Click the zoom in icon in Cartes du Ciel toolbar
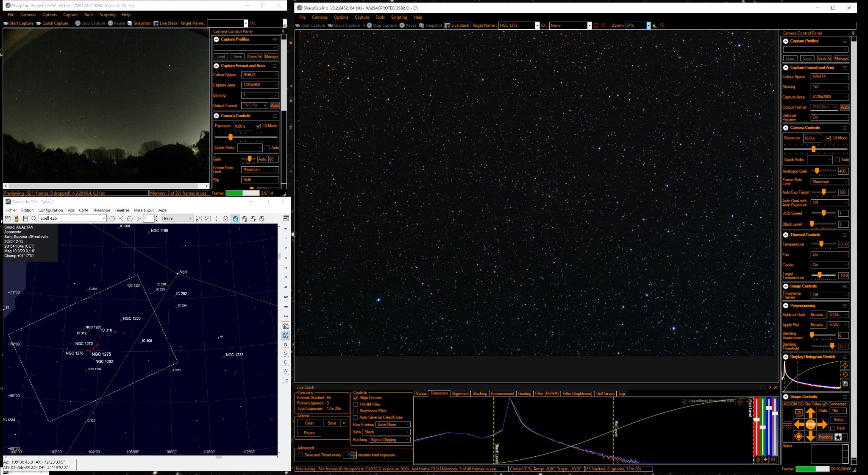The width and height of the screenshot is (868, 475). pos(198,218)
